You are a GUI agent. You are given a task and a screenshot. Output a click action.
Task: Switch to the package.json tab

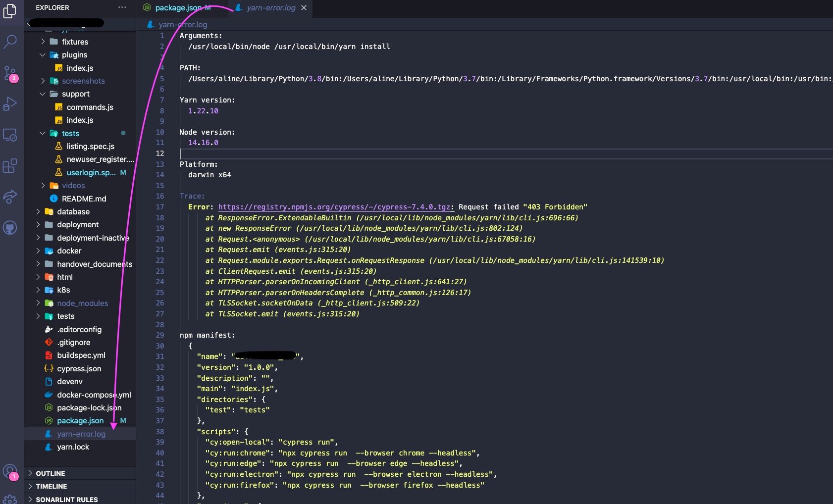pyautogui.click(x=178, y=8)
